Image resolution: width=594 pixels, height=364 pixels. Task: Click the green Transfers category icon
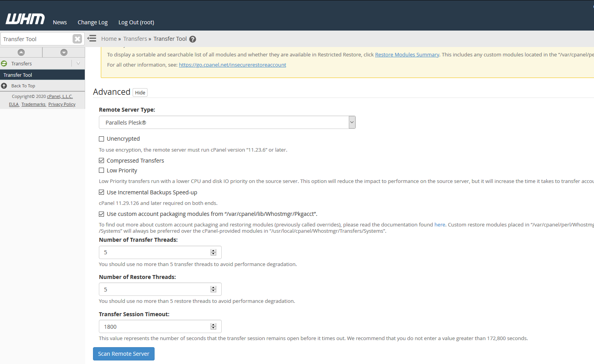click(4, 63)
